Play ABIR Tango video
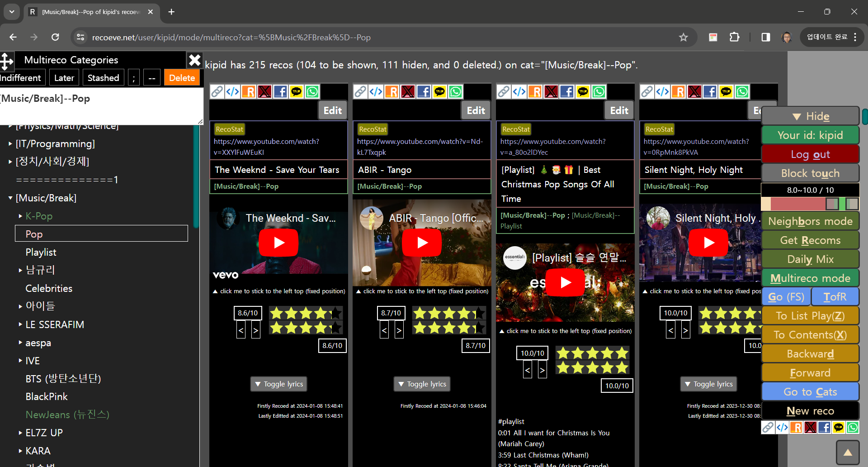The height and width of the screenshot is (467, 868). pyautogui.click(x=422, y=243)
